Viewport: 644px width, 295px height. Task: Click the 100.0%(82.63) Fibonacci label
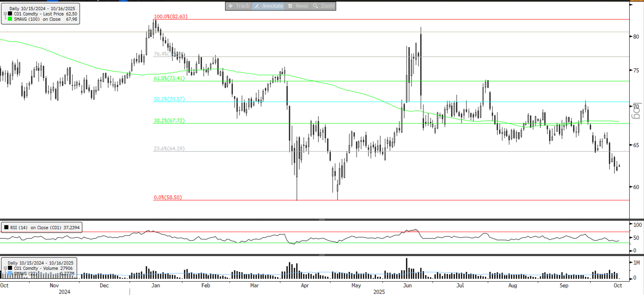[170, 17]
